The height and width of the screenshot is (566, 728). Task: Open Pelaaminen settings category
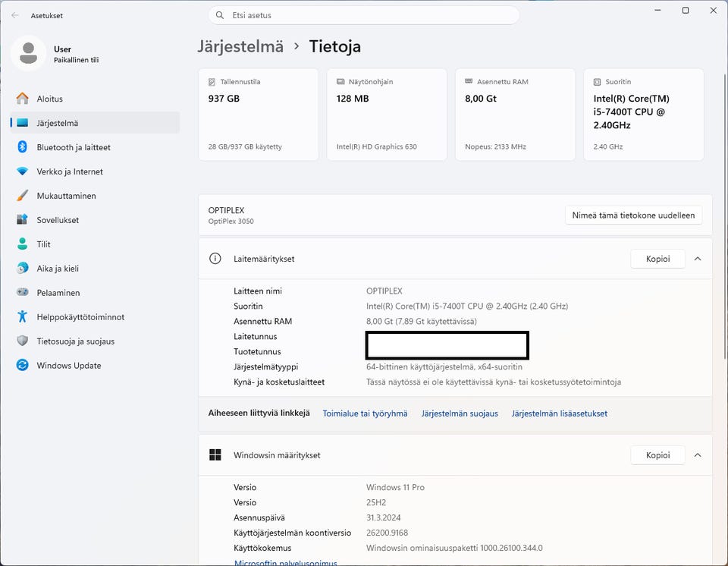(95, 292)
